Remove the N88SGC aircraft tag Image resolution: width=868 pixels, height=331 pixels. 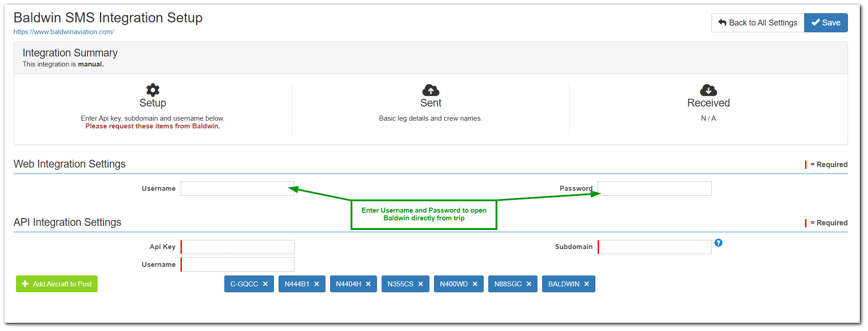click(529, 284)
